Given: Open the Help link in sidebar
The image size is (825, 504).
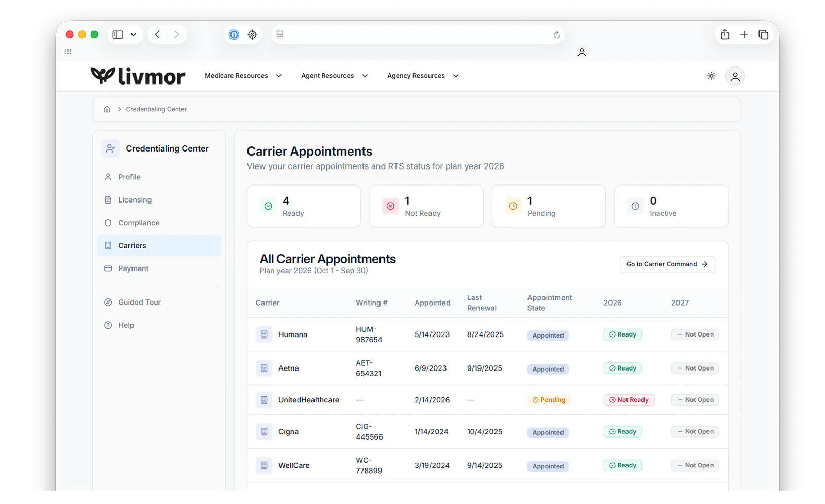Looking at the screenshot, I should tap(159, 325).
